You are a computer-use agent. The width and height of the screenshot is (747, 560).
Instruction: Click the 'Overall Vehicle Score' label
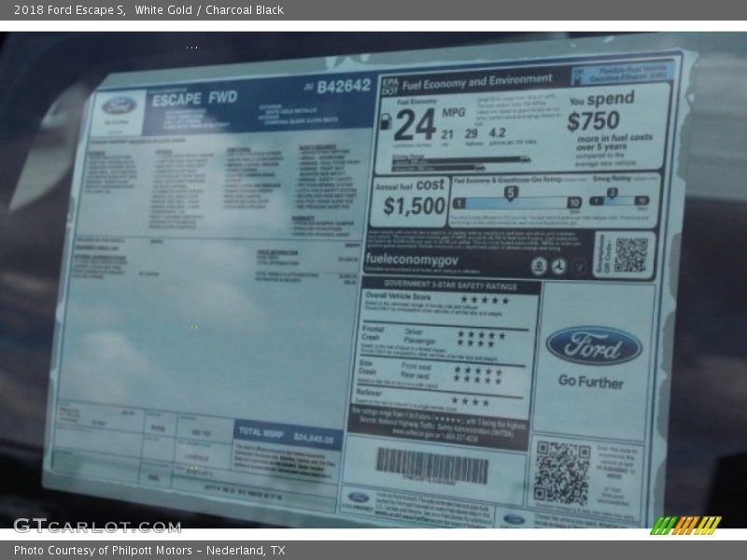point(398,296)
